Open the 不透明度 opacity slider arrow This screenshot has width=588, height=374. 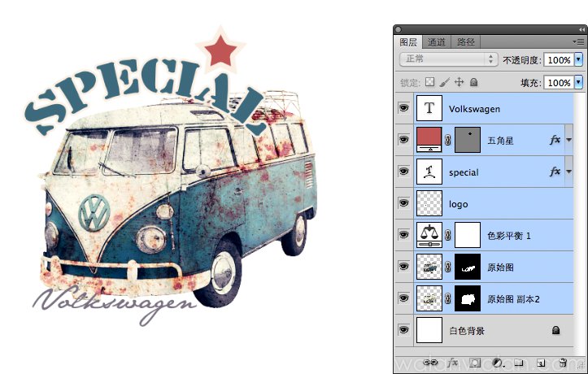[578, 60]
